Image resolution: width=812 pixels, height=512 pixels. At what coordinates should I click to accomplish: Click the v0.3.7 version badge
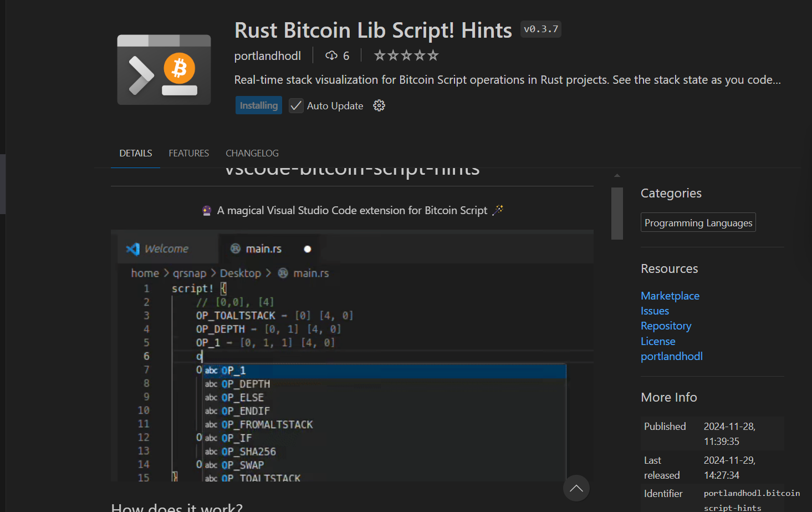click(541, 29)
